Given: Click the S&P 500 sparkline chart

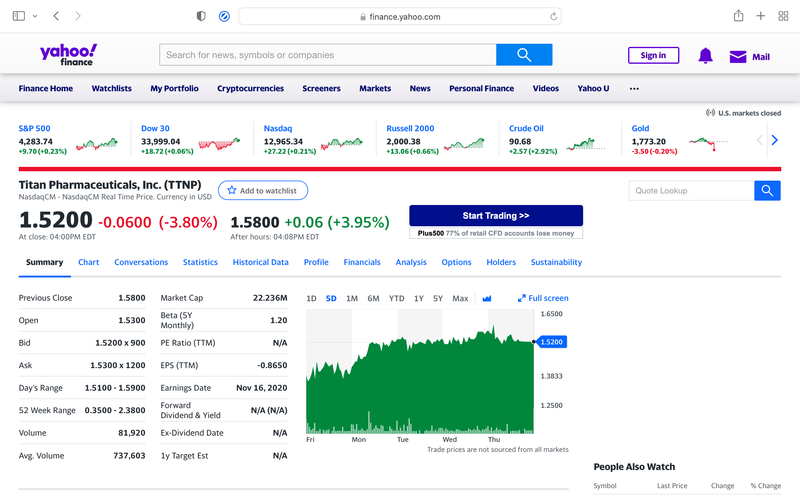Looking at the screenshot, I should click(97, 144).
